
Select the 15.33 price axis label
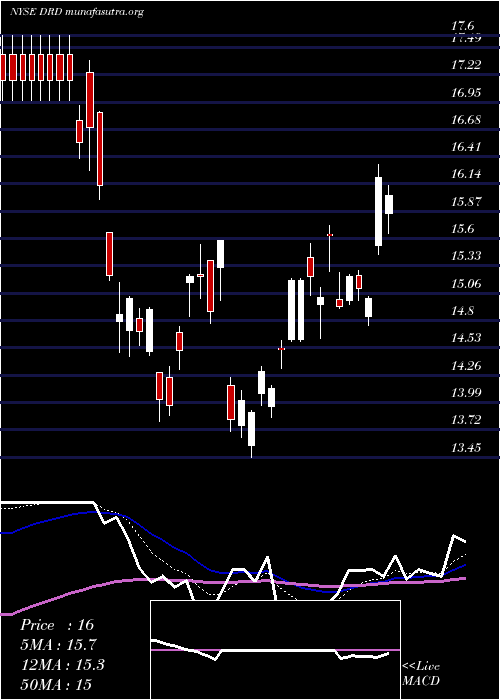(466, 256)
